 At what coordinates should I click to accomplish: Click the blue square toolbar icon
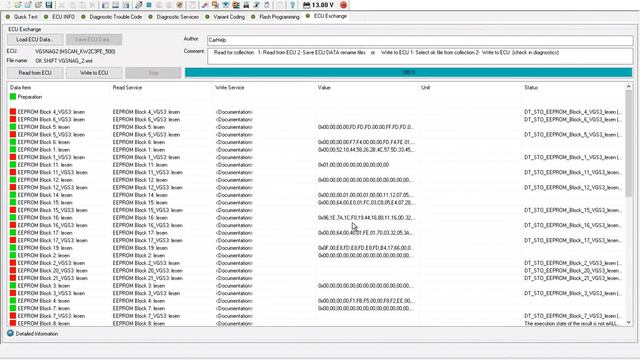[149, 5]
